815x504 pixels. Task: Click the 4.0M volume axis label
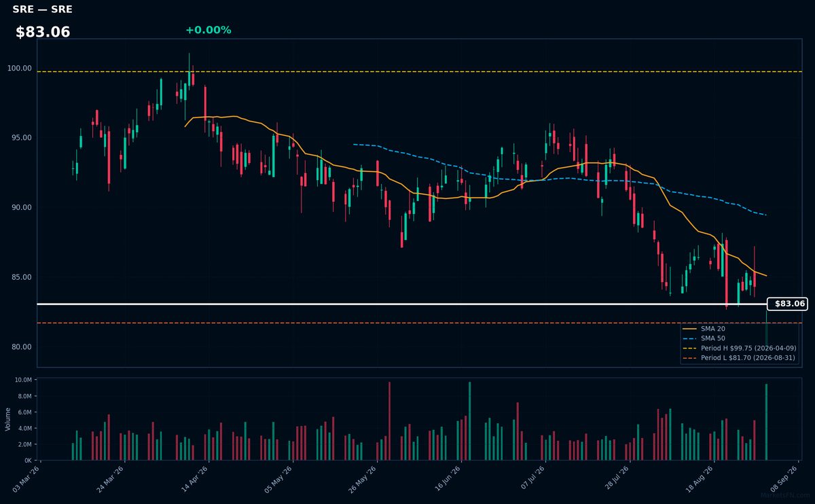24,429
